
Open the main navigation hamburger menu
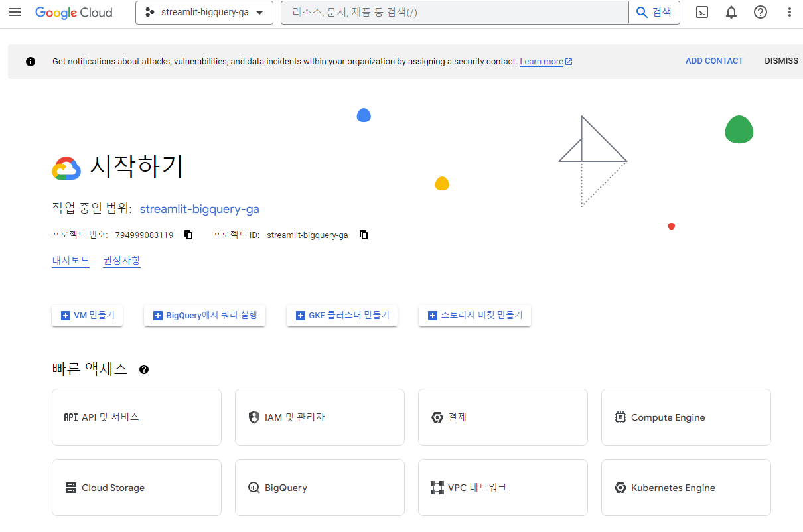(15, 13)
